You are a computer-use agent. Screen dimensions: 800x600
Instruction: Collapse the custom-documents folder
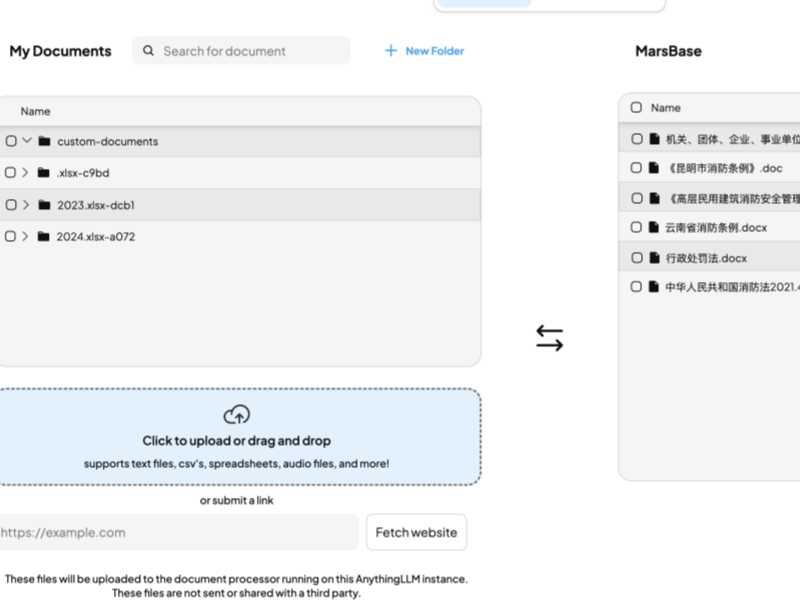point(27,141)
